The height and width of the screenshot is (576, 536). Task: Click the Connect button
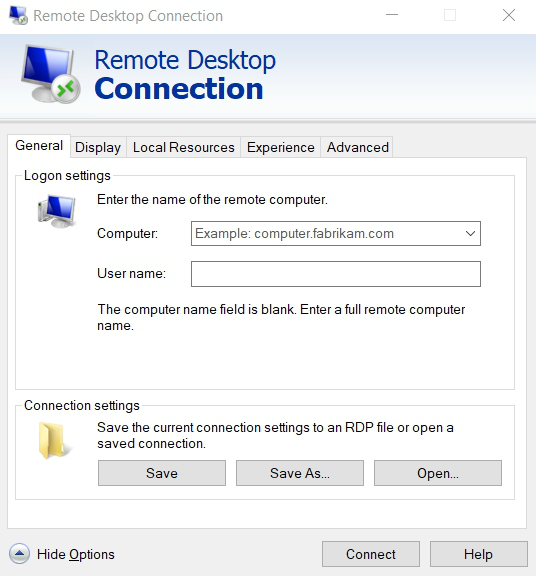click(371, 554)
